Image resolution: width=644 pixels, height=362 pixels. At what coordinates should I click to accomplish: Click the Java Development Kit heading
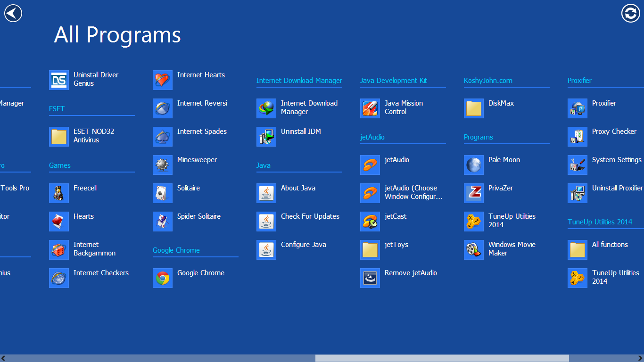coord(394,81)
